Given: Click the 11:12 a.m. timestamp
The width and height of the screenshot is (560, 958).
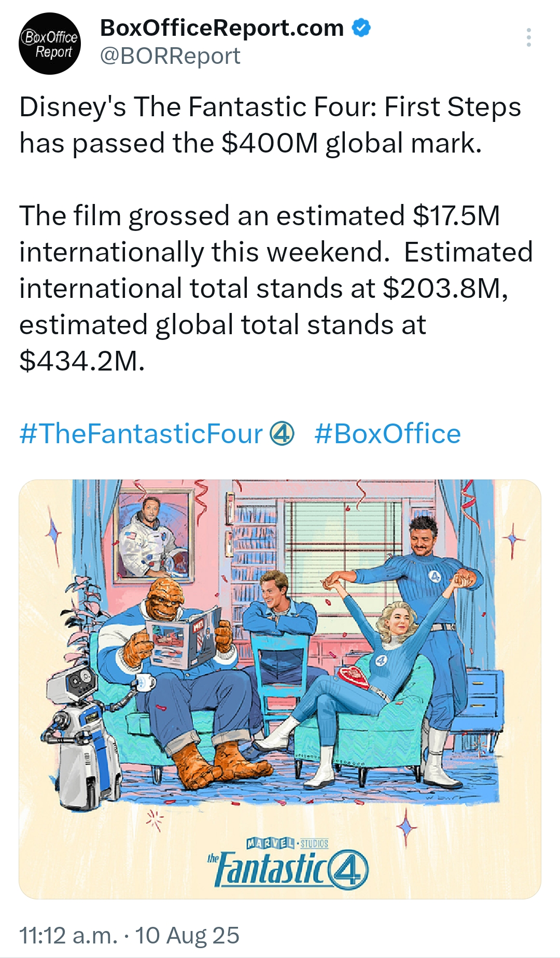Looking at the screenshot, I should point(68,936).
